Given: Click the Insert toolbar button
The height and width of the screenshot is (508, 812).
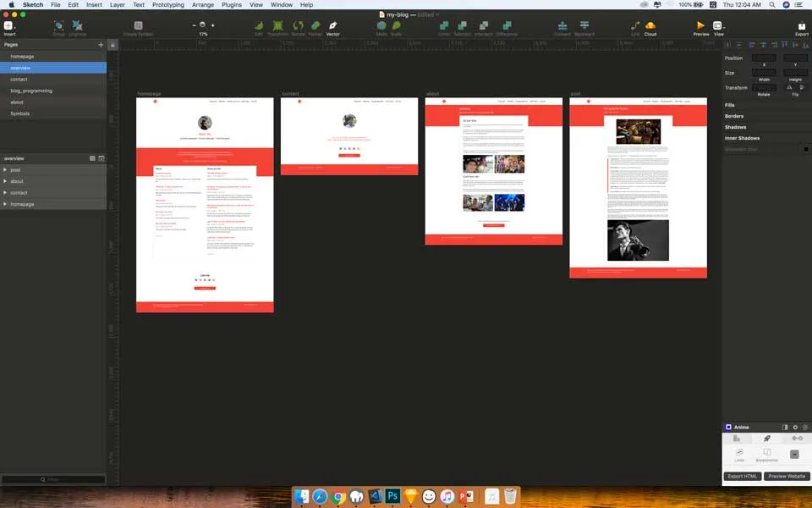Looking at the screenshot, I should pyautogui.click(x=9, y=27).
